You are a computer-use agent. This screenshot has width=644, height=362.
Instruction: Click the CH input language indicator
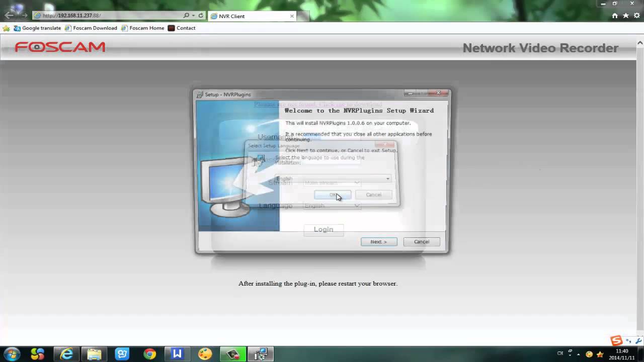(x=560, y=353)
